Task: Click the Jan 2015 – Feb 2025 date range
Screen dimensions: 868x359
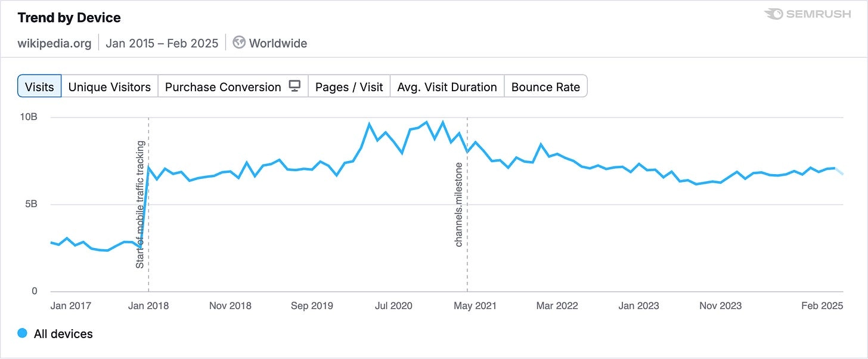Action: 162,43
